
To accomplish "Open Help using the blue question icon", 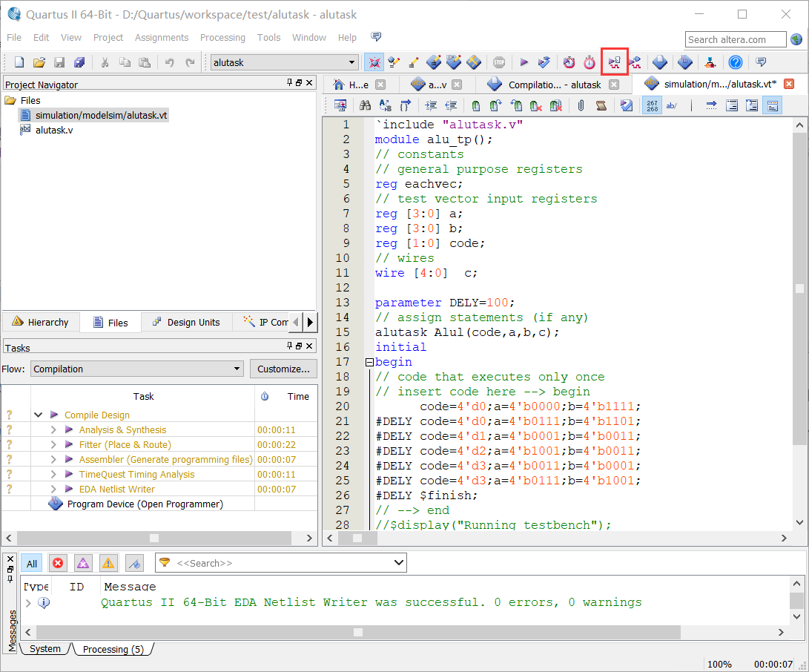I will (736, 62).
